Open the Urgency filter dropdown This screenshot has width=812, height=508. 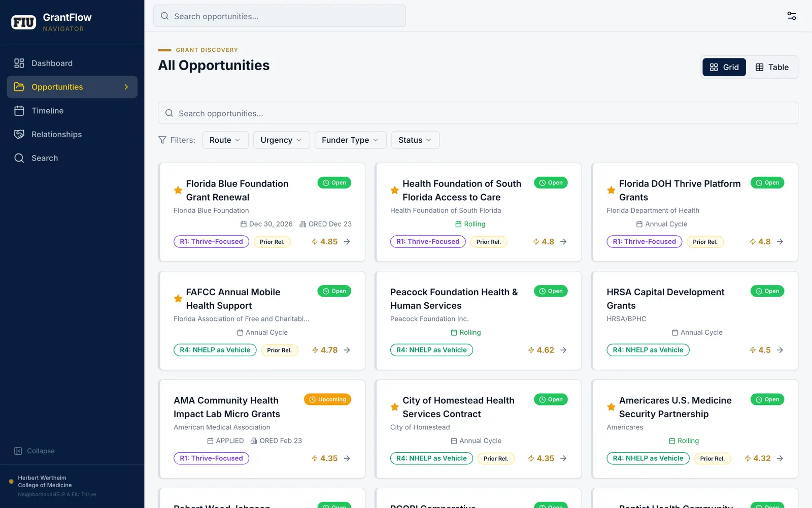281,140
